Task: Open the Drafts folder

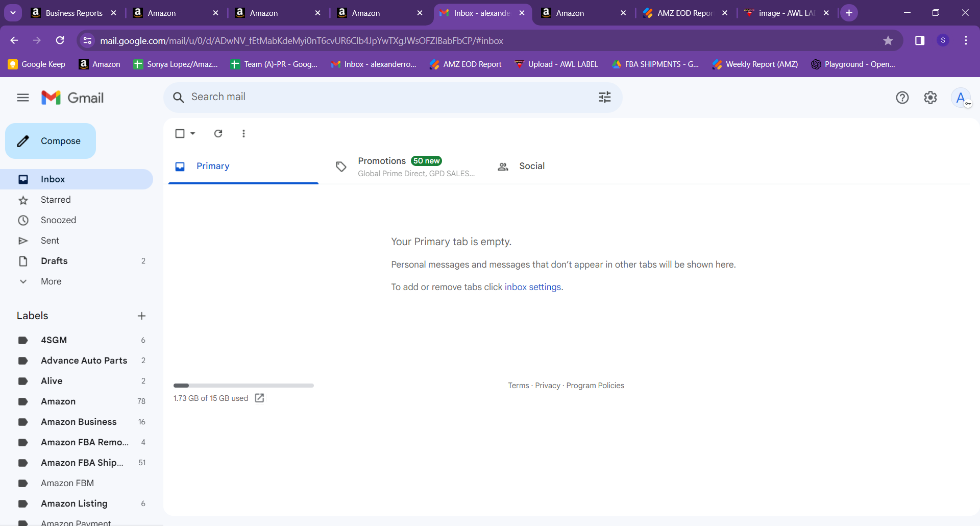Action: click(77, 261)
